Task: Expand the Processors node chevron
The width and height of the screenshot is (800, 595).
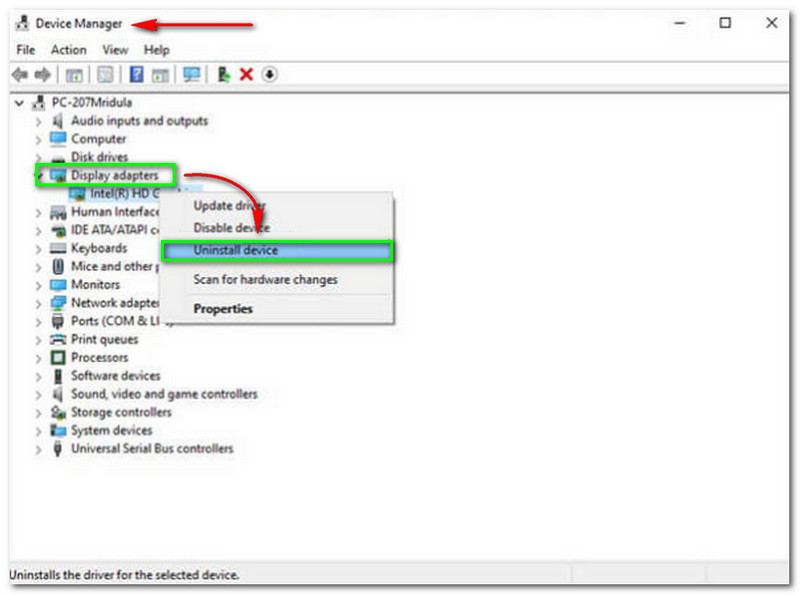Action: point(38,358)
